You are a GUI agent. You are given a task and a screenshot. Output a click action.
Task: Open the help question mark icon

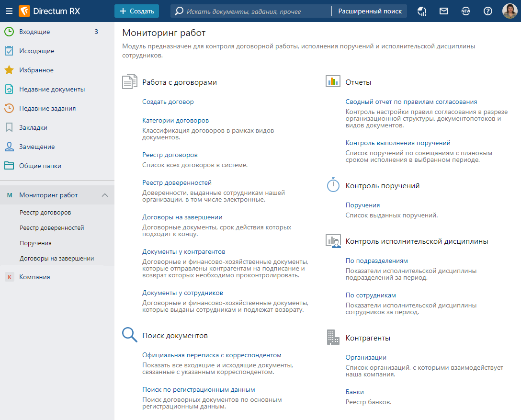[487, 11]
